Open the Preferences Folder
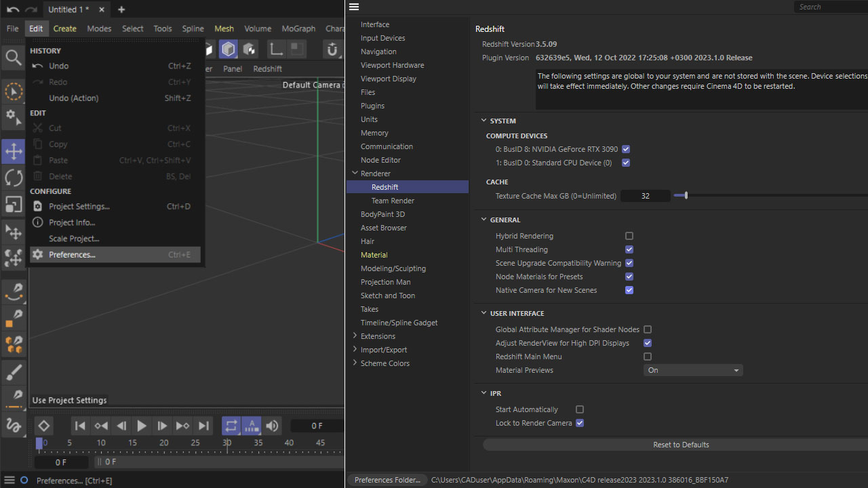The width and height of the screenshot is (868, 488). click(387, 480)
